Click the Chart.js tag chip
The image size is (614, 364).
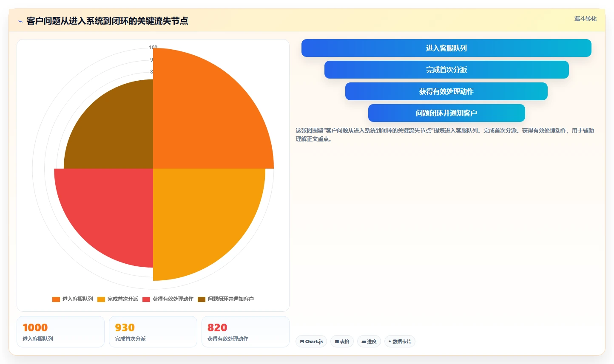311,341
